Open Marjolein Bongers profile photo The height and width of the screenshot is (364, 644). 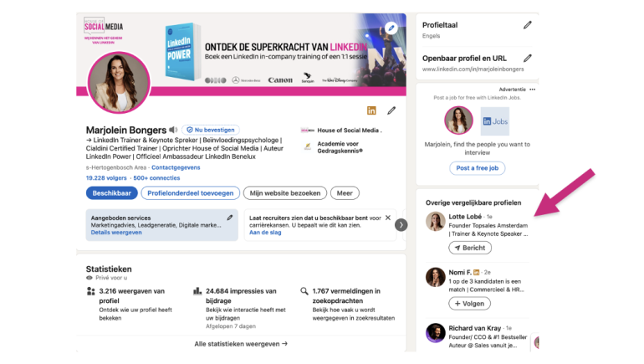coord(119,83)
